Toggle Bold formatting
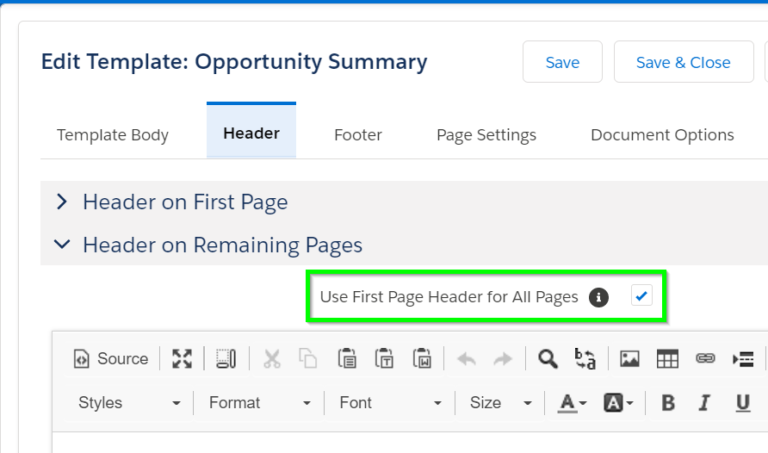The image size is (768, 453). click(x=668, y=403)
